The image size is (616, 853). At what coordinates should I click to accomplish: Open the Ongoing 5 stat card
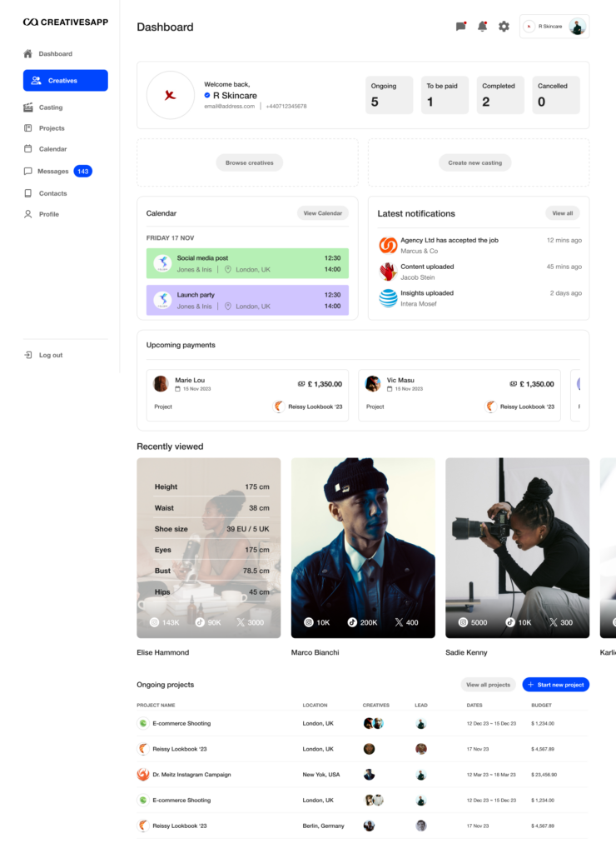(390, 95)
